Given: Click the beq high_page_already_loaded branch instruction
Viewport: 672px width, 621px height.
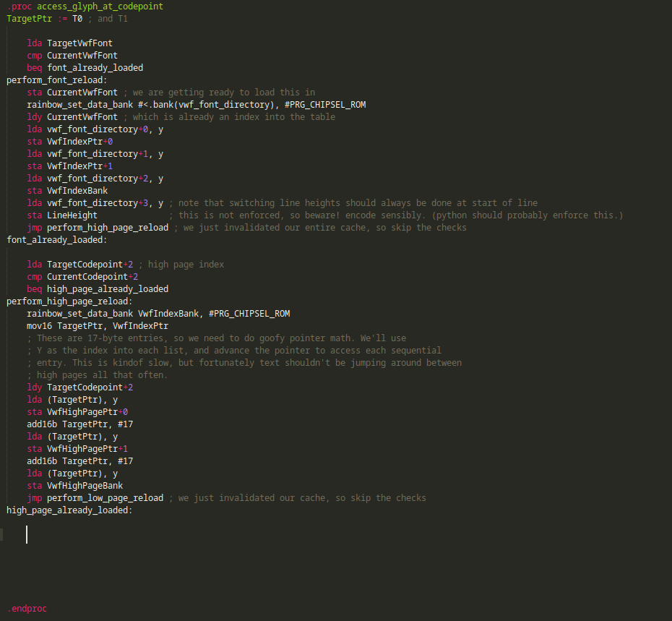Looking at the screenshot, I should click(x=98, y=289).
